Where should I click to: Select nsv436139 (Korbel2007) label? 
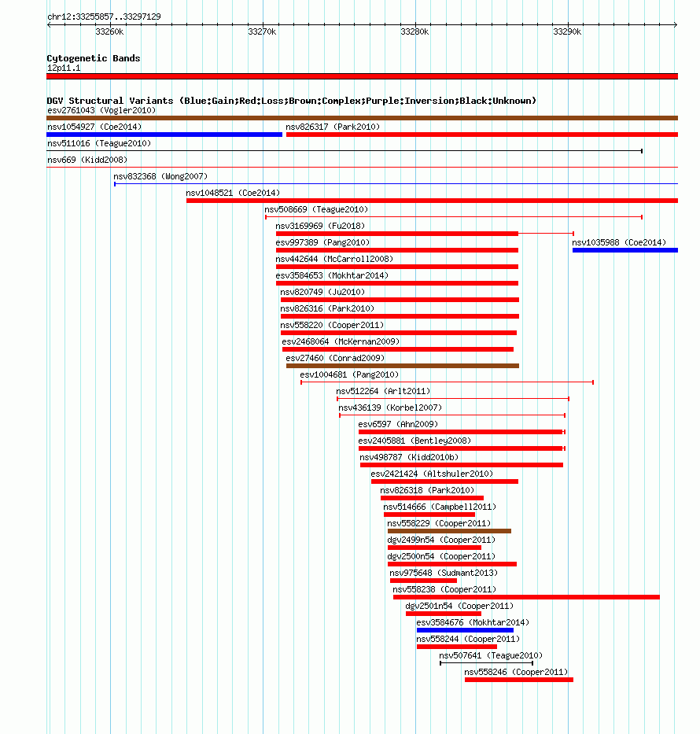click(390, 408)
